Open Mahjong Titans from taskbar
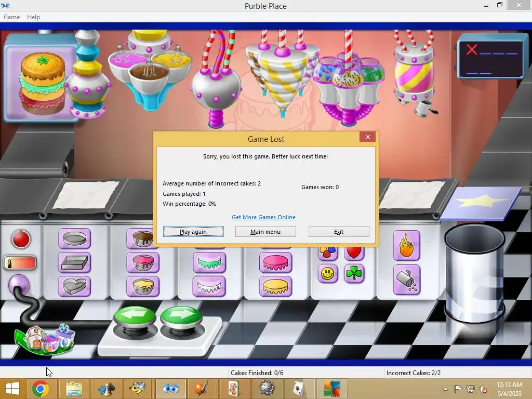 234,389
